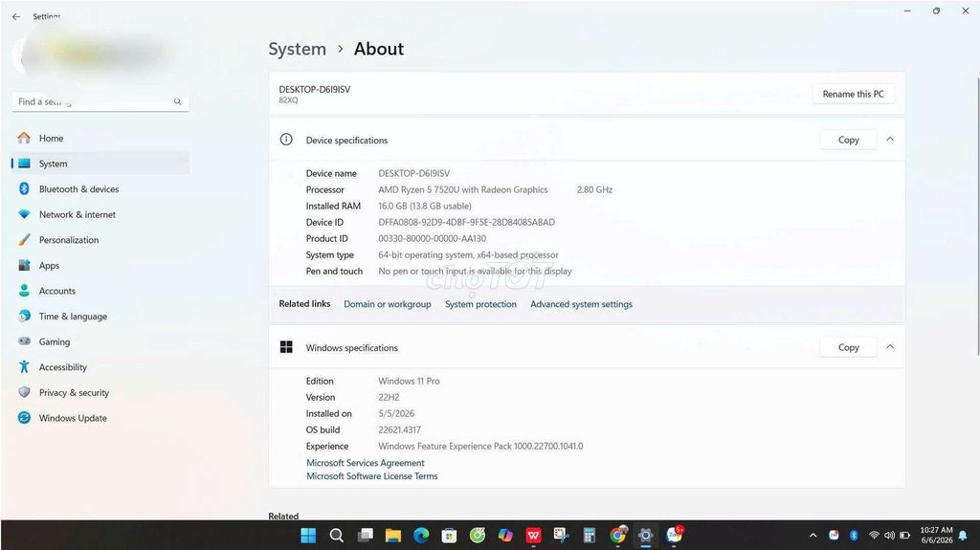The height and width of the screenshot is (550, 980).
Task: Click the Zalo tray icon
Action: coord(834,535)
